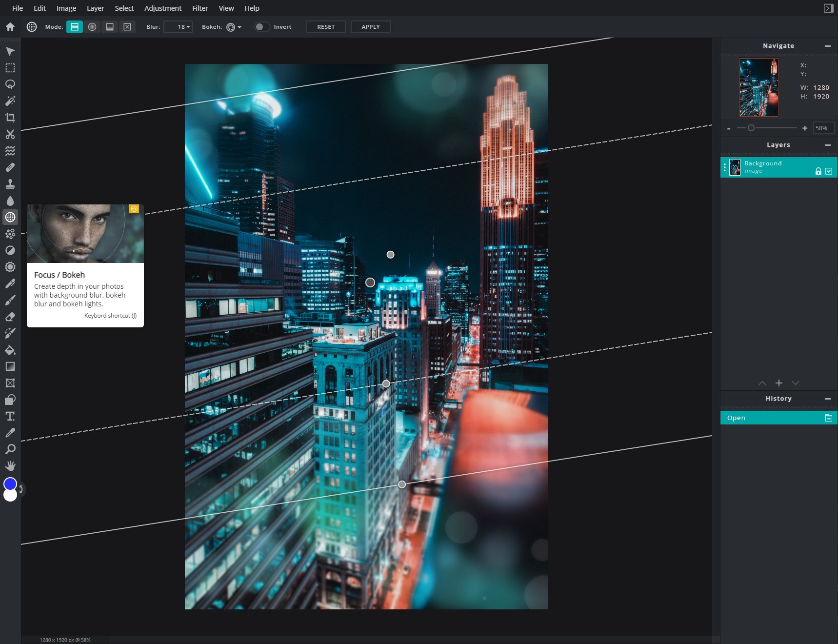Toggle the Invert switch on
The width and height of the screenshot is (838, 644).
[262, 27]
